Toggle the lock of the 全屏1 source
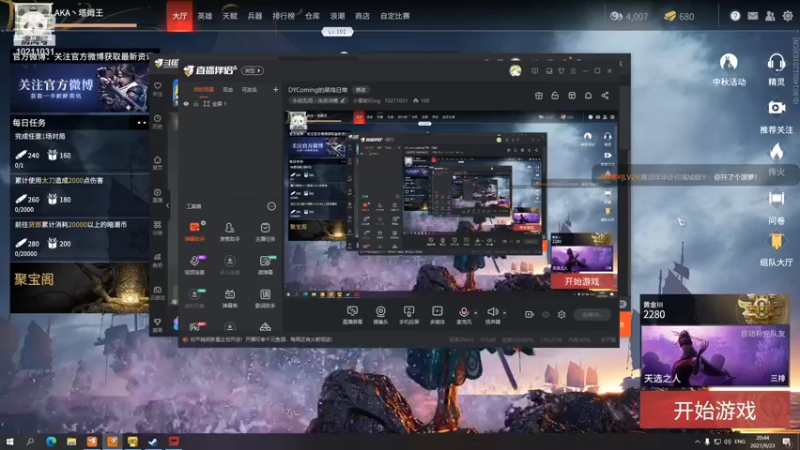The image size is (800, 450). tap(196, 104)
